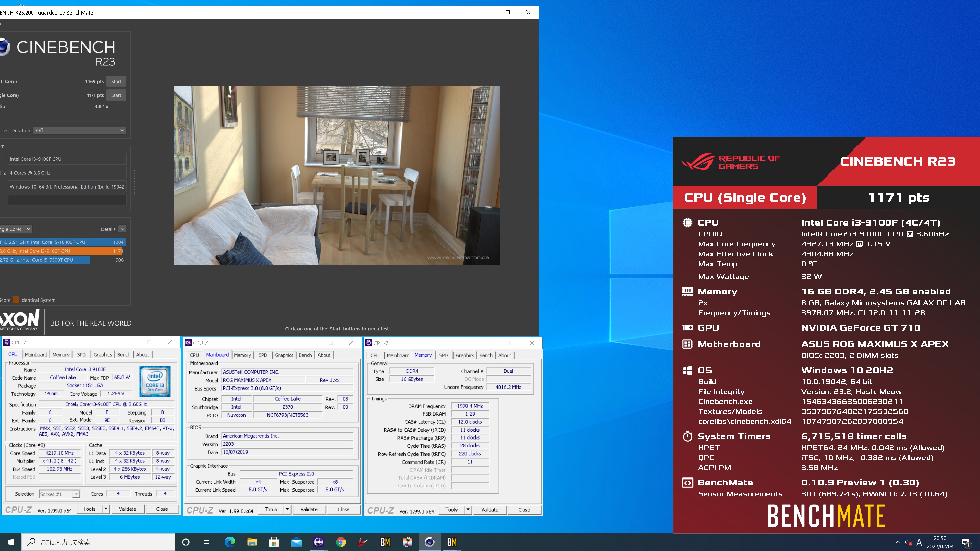Switch to Cinebench from its taskbar icon
This screenshot has height=551, width=980.
point(430,542)
